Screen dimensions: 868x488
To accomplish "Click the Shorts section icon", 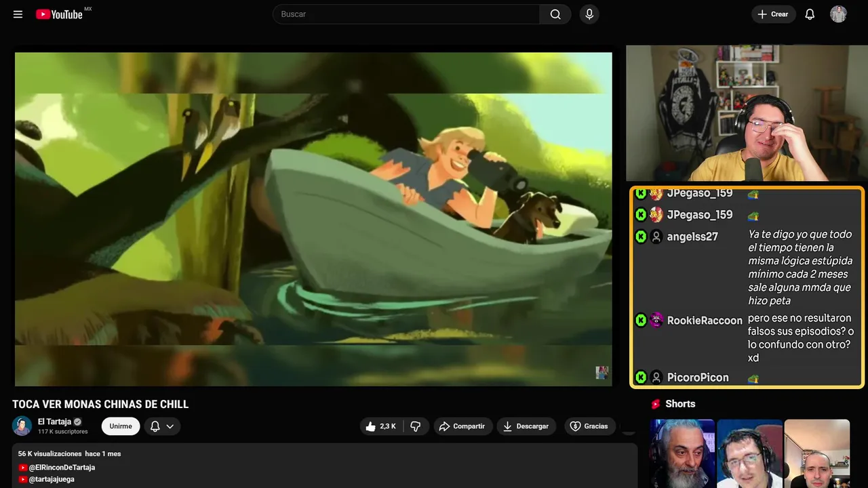I will (656, 404).
